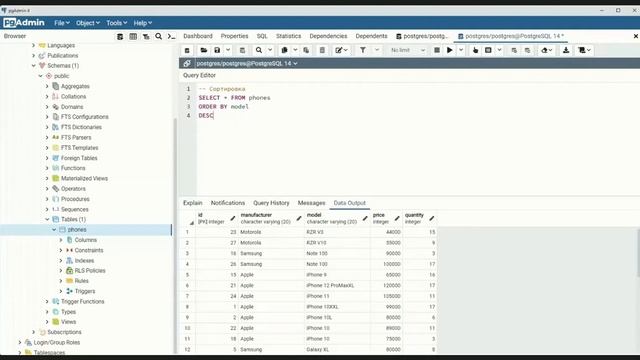The width and height of the screenshot is (640, 360).
Task: Select the Trigger Functions tree item
Action: (82, 302)
